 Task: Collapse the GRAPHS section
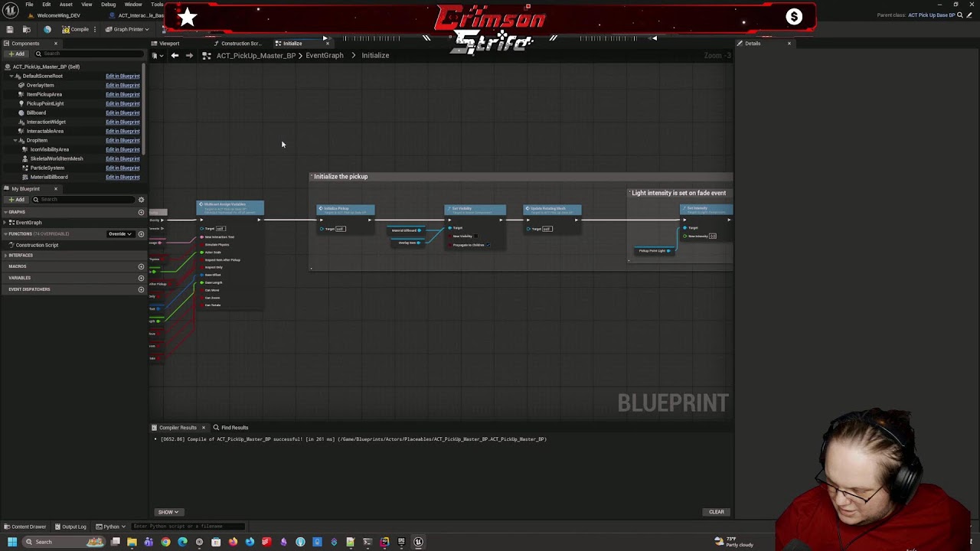5,212
